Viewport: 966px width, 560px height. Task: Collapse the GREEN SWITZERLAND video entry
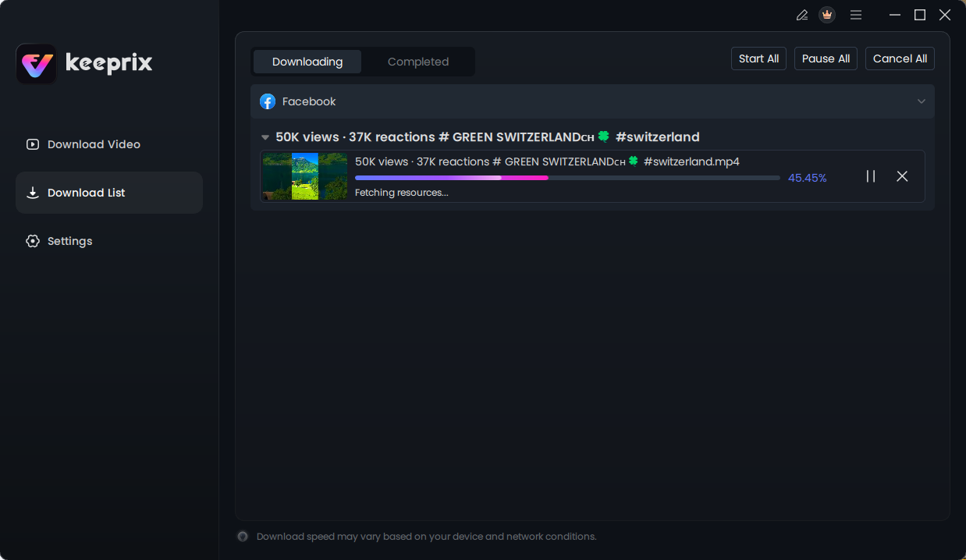pyautogui.click(x=265, y=136)
